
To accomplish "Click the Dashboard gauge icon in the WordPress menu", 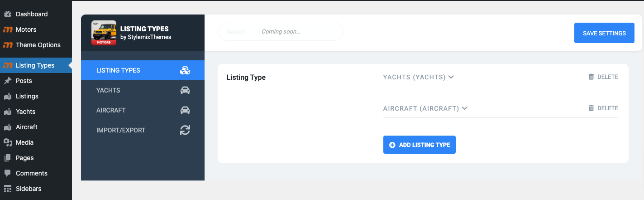I will click(7, 14).
